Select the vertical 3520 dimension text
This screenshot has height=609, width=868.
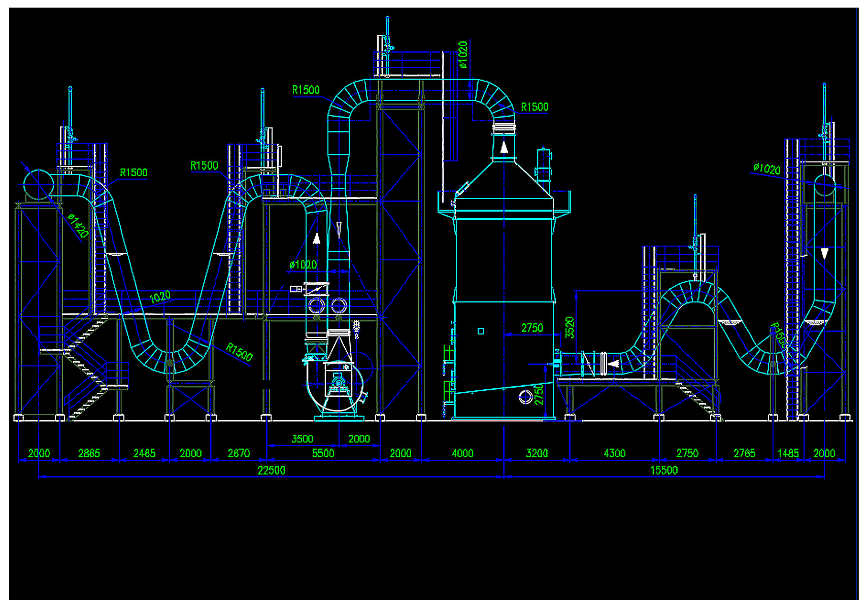pyautogui.click(x=570, y=327)
